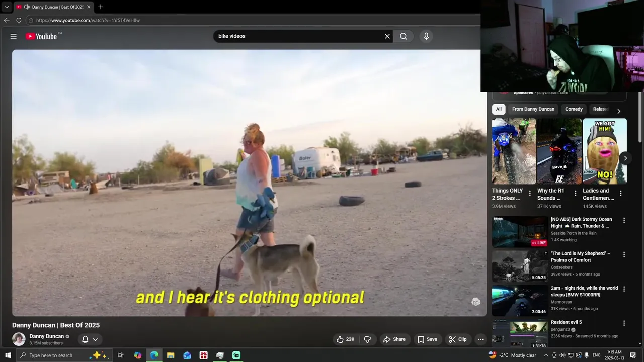Open the YouTube hamburger guide menu
The height and width of the screenshot is (362, 644).
click(14, 36)
